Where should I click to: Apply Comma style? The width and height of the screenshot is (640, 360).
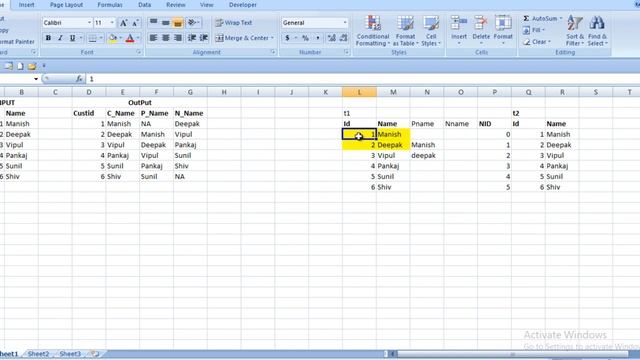click(318, 38)
